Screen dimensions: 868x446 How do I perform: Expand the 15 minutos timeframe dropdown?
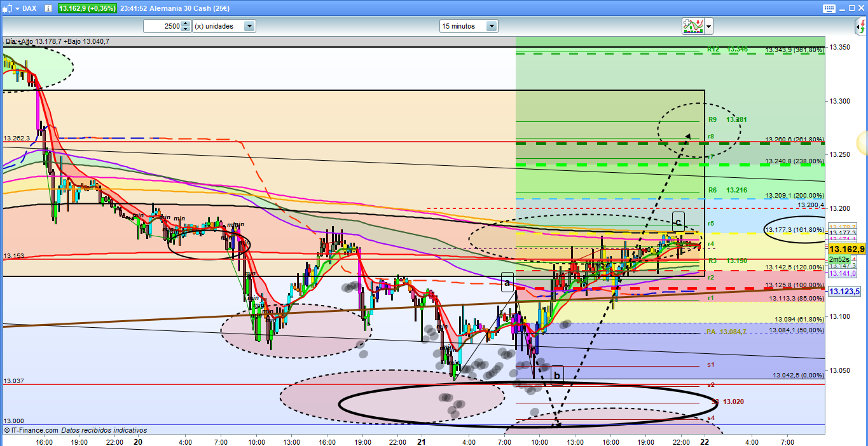pos(491,26)
